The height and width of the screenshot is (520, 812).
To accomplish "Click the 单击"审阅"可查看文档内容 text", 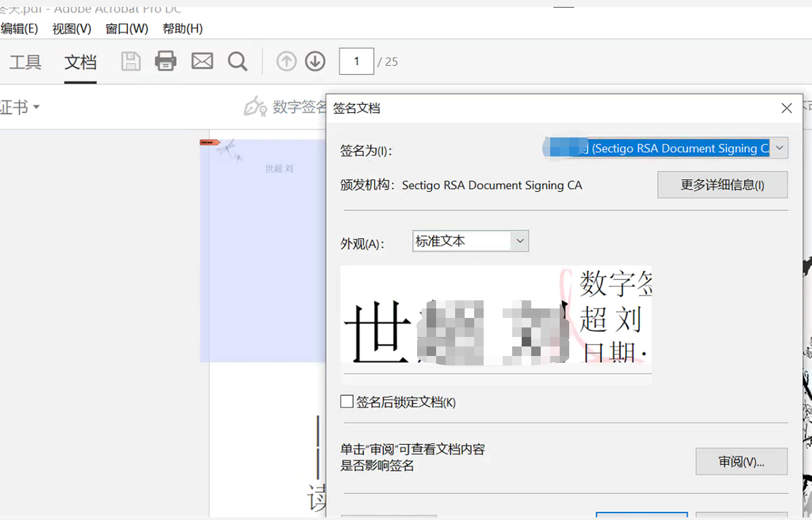I will (413, 449).
